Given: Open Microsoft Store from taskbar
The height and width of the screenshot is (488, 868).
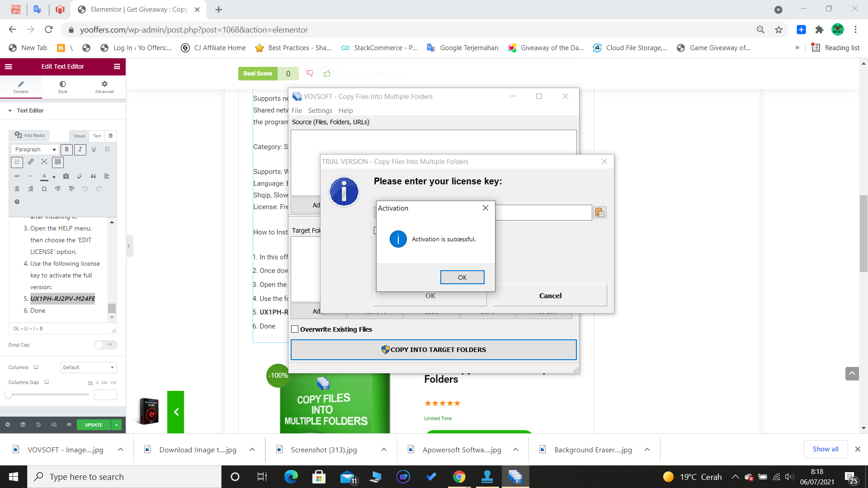Looking at the screenshot, I should (319, 477).
